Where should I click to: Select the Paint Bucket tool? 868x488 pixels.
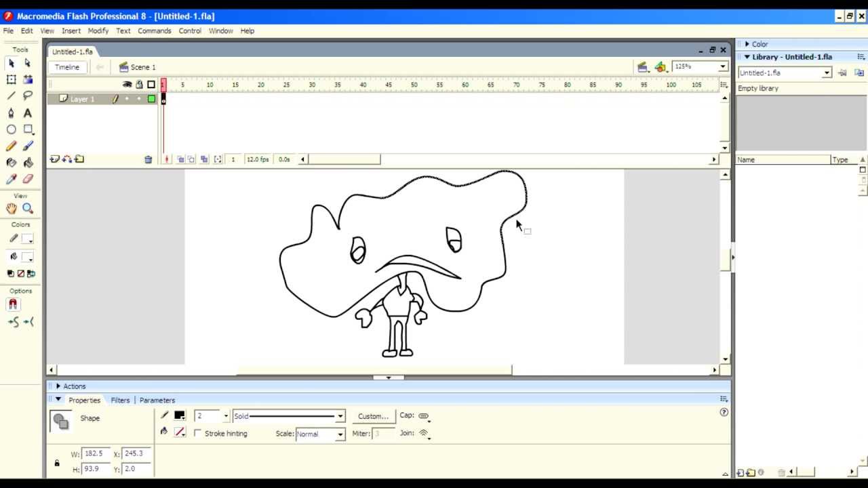click(28, 163)
